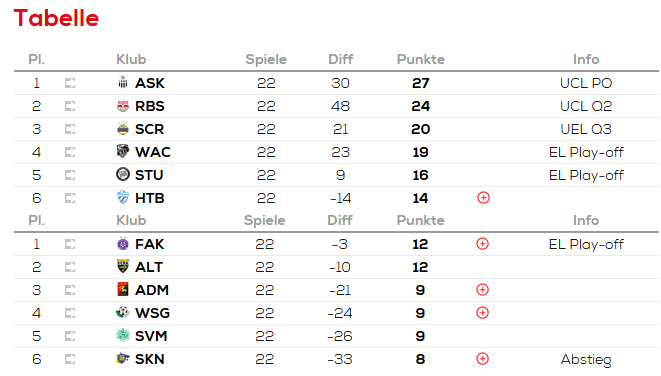The image size is (661, 376).
Task: Click the red Tabelle heading
Action: tap(56, 18)
